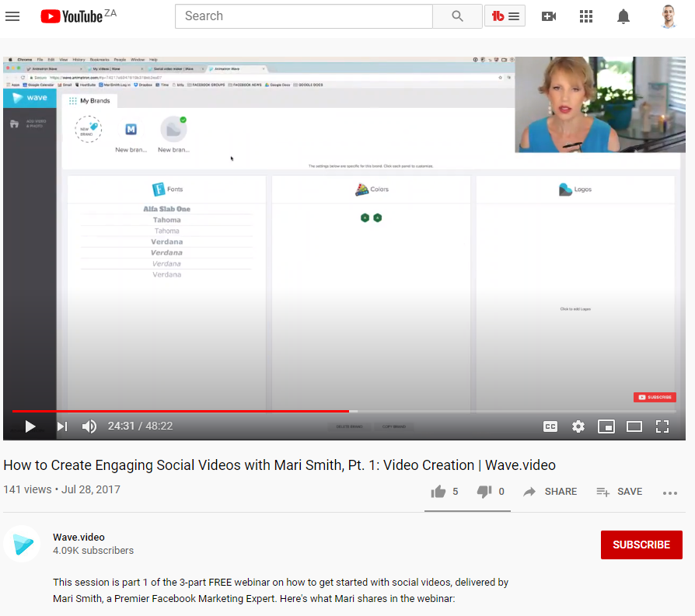Screen dimensions: 695x616
Task: Open the notifications bell
Action: (x=623, y=16)
